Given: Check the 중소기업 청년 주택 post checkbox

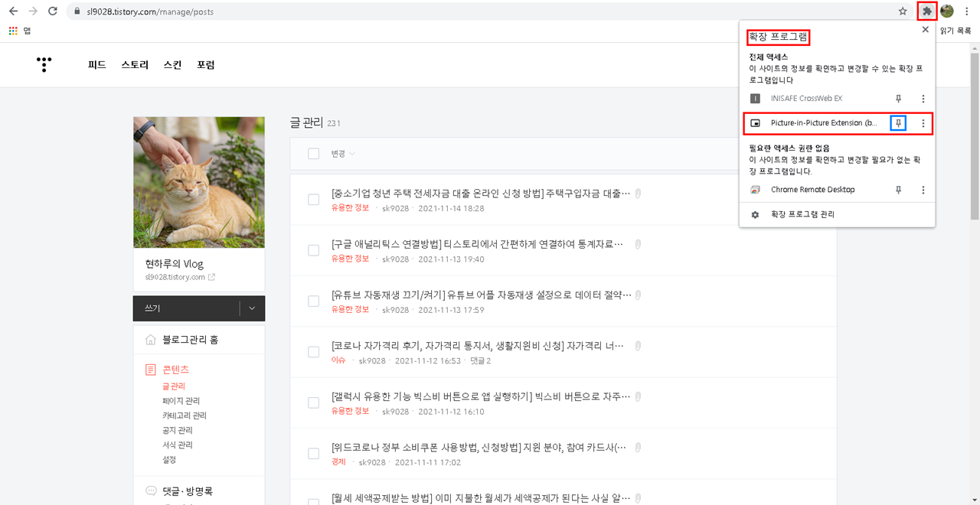Looking at the screenshot, I should 313,200.
